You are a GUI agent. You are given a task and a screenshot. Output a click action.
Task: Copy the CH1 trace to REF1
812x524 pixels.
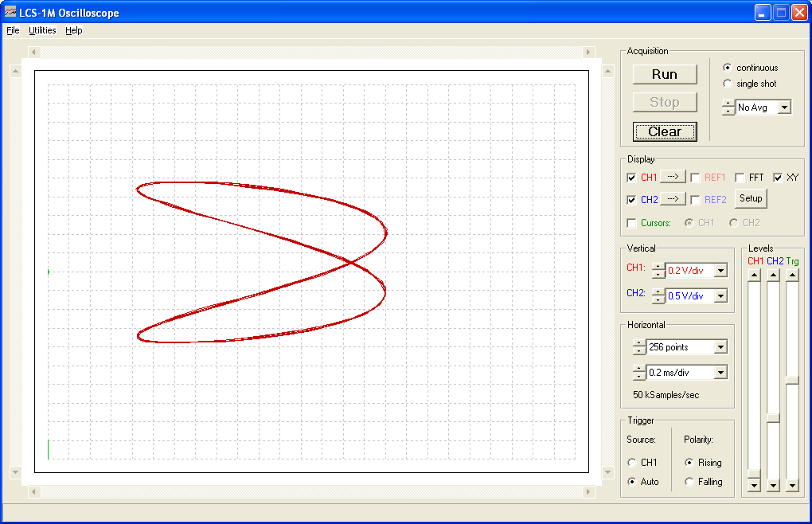(x=673, y=177)
